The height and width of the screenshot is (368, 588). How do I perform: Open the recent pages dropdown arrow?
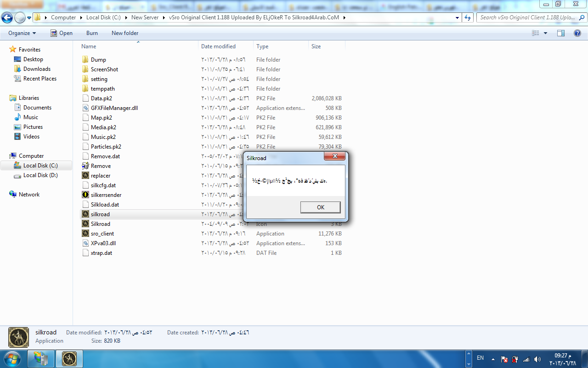tap(29, 17)
